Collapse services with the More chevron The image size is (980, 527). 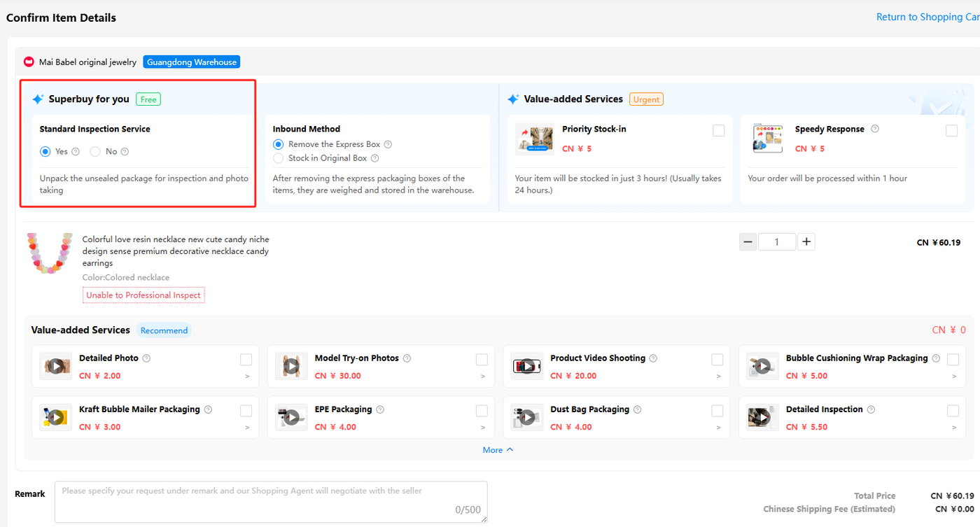[x=498, y=450]
